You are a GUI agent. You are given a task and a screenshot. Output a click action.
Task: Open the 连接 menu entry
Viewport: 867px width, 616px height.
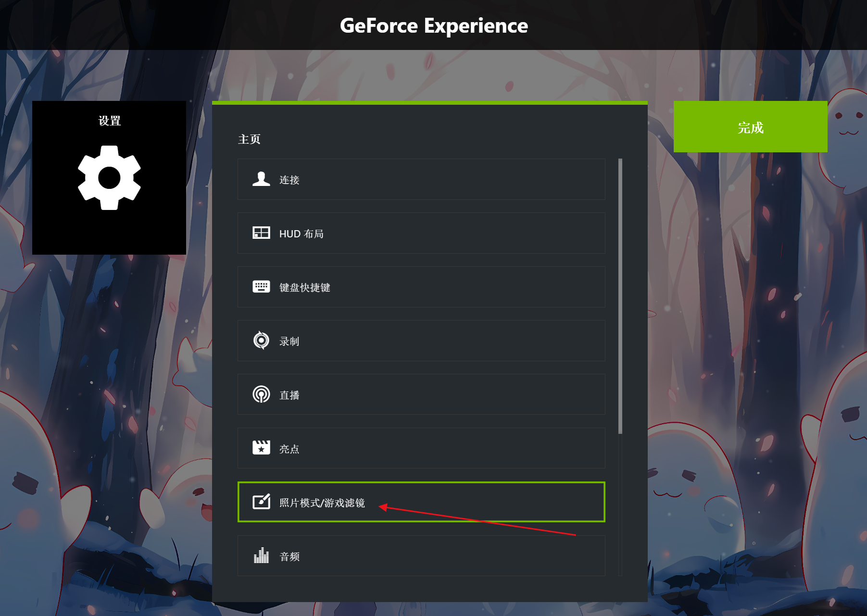click(421, 179)
